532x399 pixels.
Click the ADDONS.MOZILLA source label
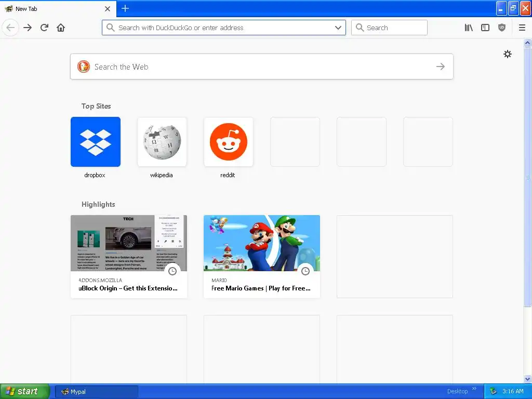[100, 280]
